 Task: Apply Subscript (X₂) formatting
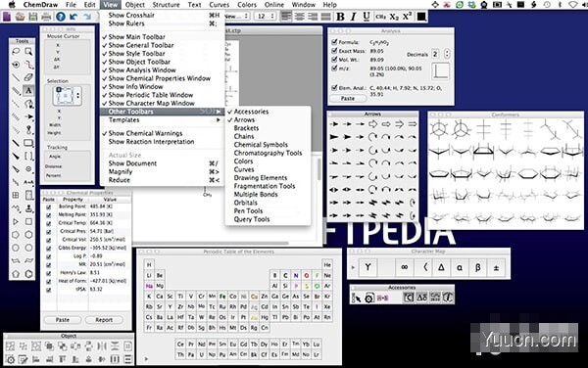394,17
